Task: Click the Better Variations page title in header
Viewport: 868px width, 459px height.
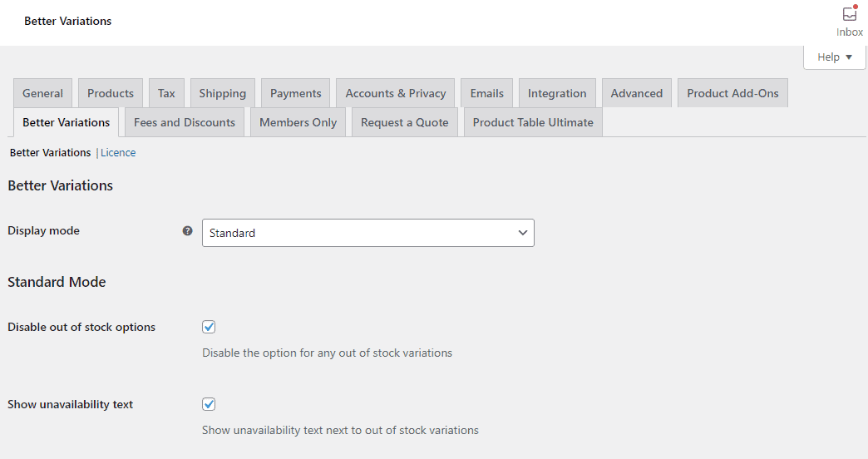Action: point(68,21)
